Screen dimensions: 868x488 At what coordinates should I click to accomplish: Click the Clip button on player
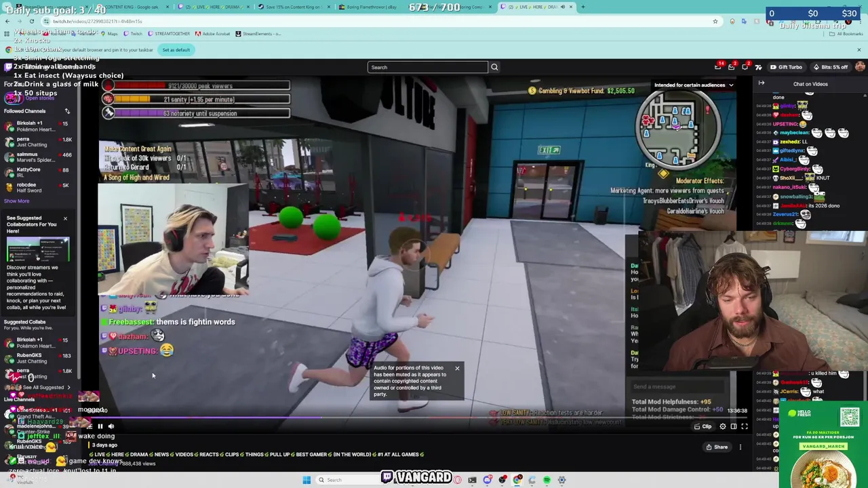coord(703,426)
